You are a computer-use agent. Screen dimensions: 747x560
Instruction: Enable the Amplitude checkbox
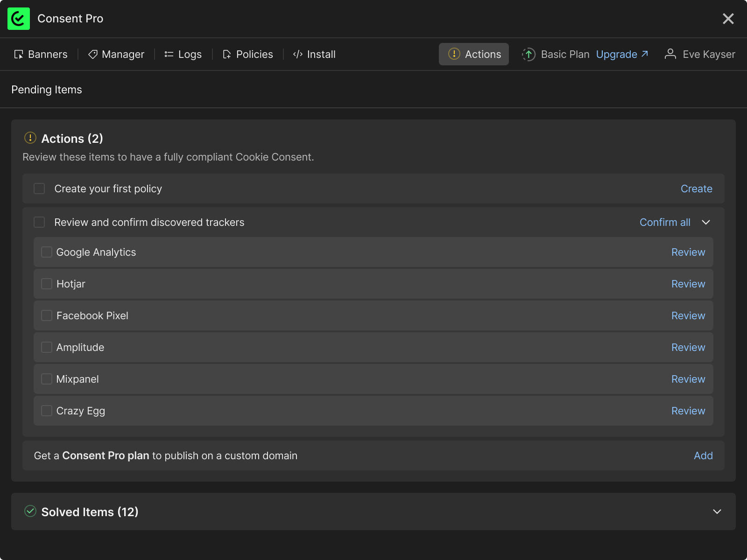(x=47, y=347)
